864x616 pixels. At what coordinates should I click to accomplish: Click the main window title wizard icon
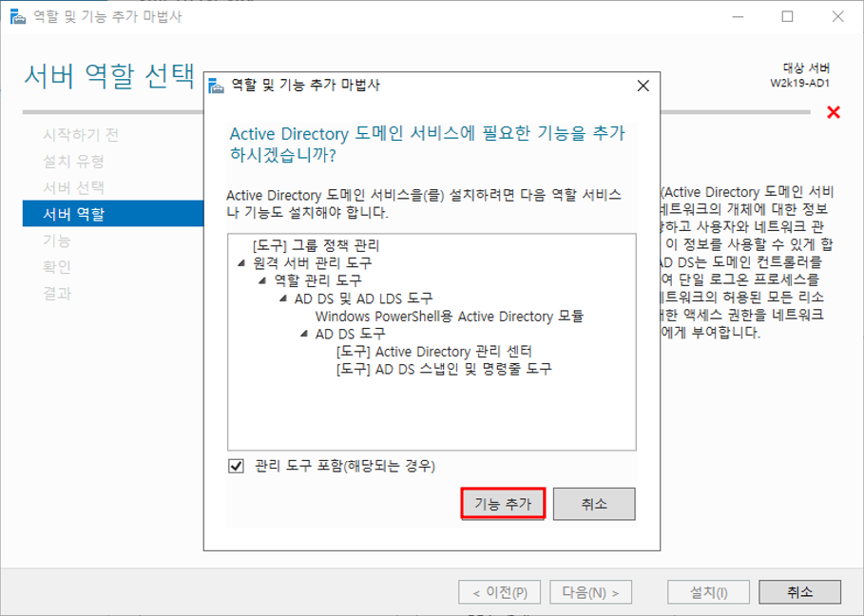pos(18,16)
